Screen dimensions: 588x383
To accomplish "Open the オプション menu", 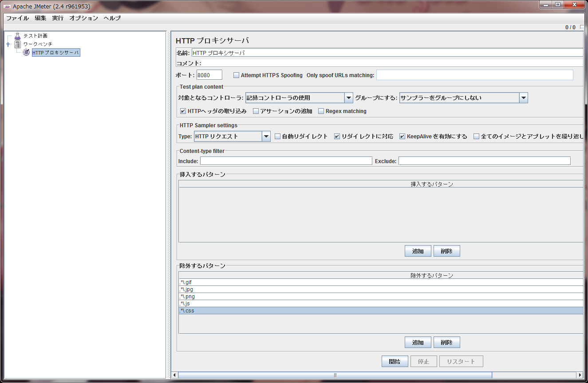I will 83,18.
